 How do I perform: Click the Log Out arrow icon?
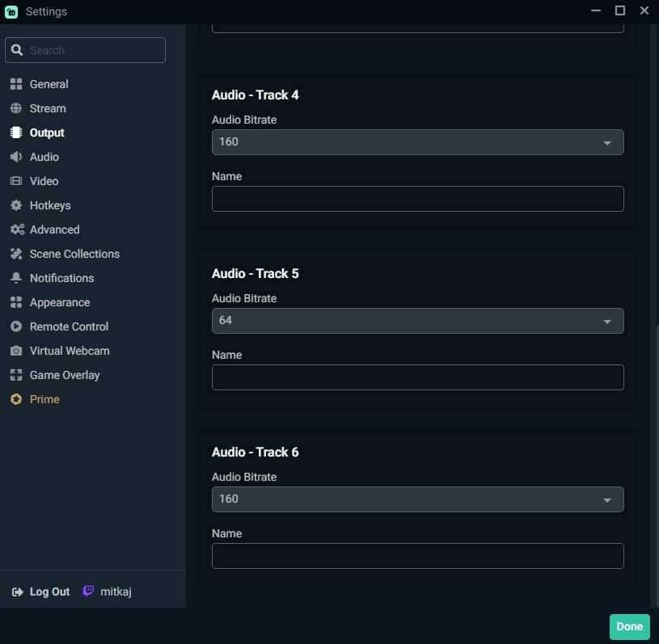coord(17,592)
